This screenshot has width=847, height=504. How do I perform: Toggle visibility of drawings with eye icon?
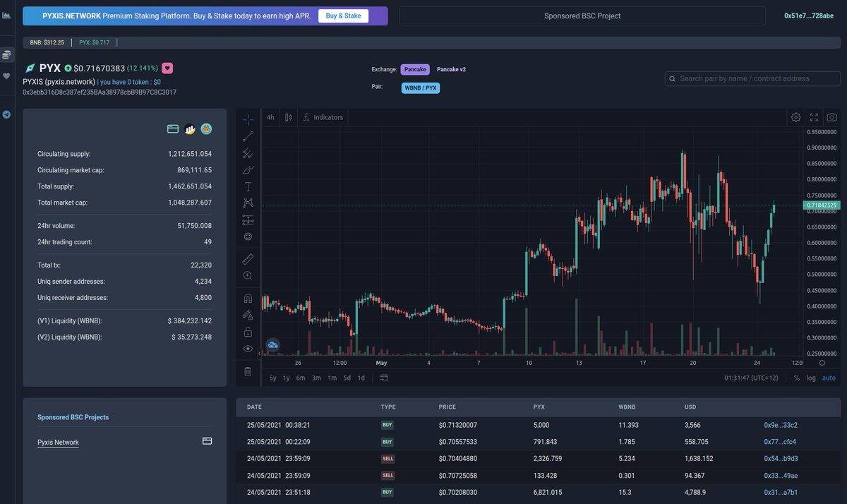pos(248,348)
